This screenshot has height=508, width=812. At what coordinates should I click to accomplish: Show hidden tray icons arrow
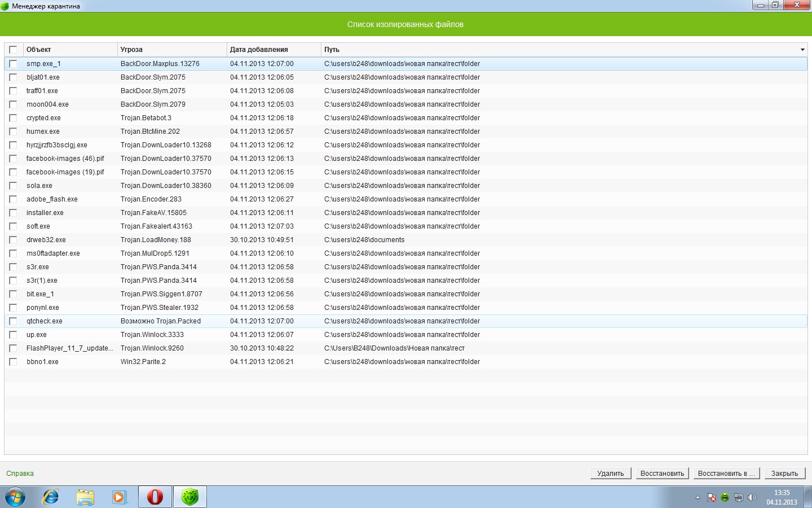[698, 497]
